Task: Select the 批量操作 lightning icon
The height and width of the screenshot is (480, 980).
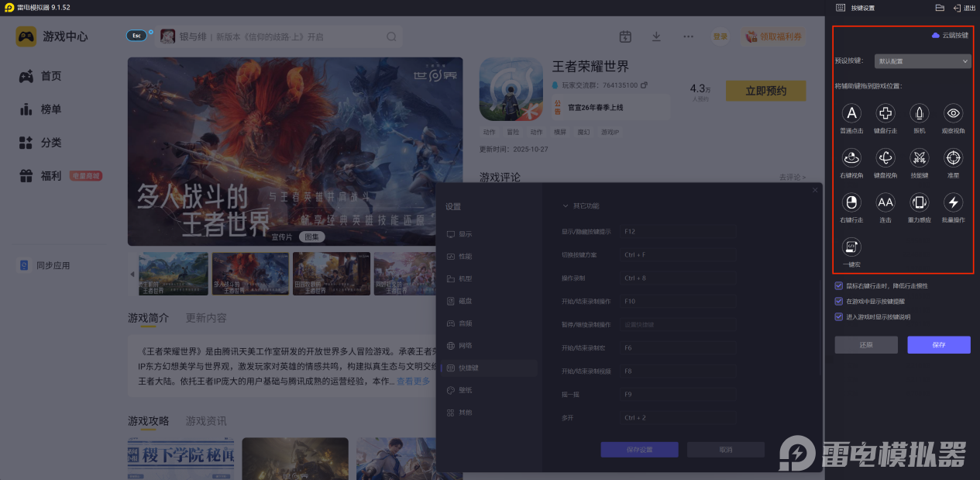Action: click(953, 203)
